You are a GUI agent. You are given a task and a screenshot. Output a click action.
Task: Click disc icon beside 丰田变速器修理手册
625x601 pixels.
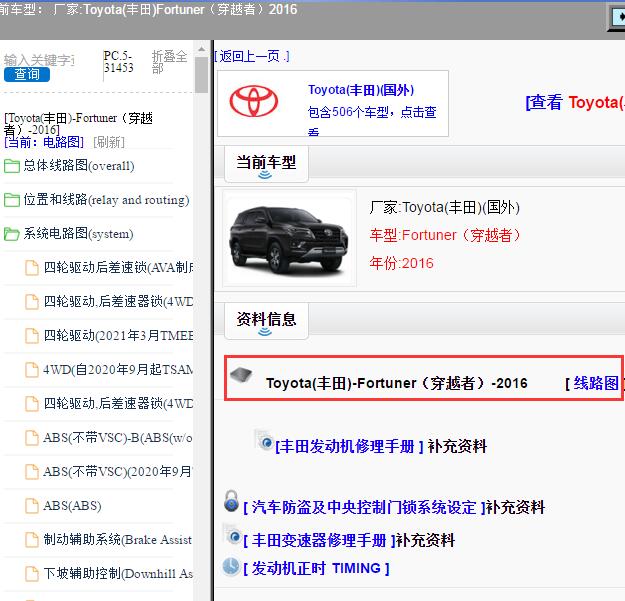[x=232, y=535]
